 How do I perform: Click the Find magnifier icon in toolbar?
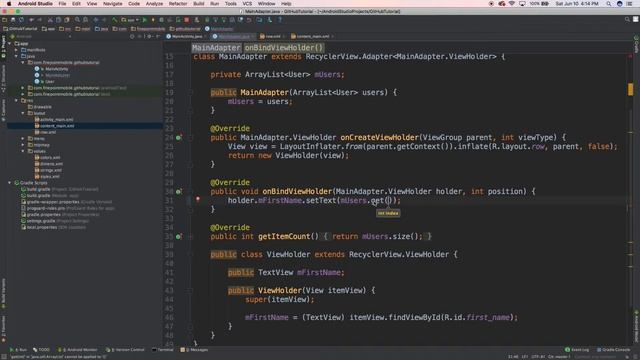[x=77, y=20]
